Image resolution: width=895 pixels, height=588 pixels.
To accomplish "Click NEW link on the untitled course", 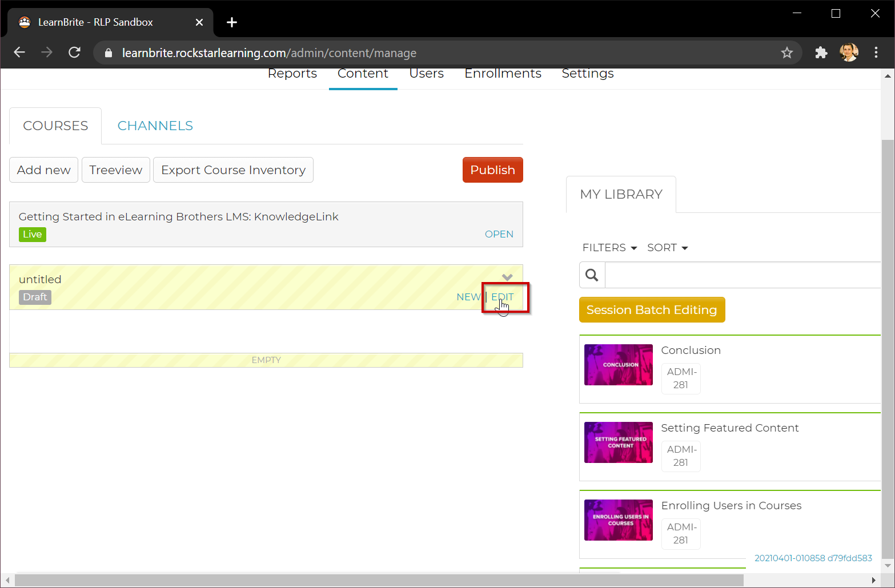I will tap(468, 297).
